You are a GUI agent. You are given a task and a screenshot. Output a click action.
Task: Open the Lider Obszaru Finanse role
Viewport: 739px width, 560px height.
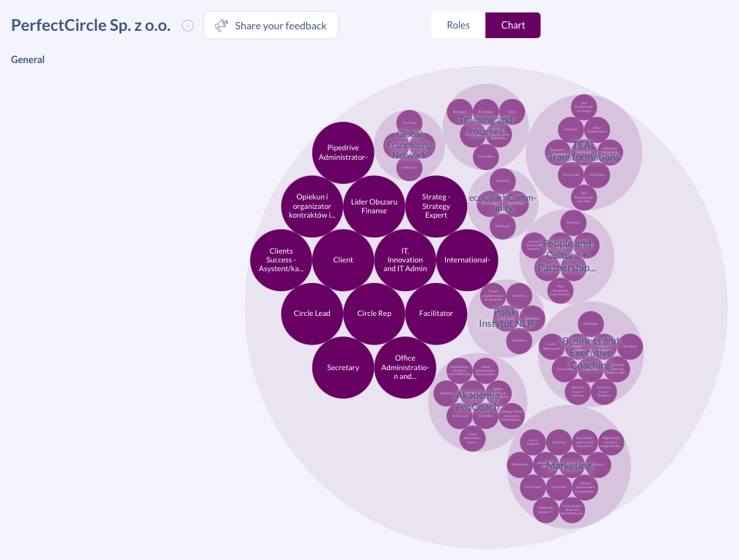click(374, 207)
